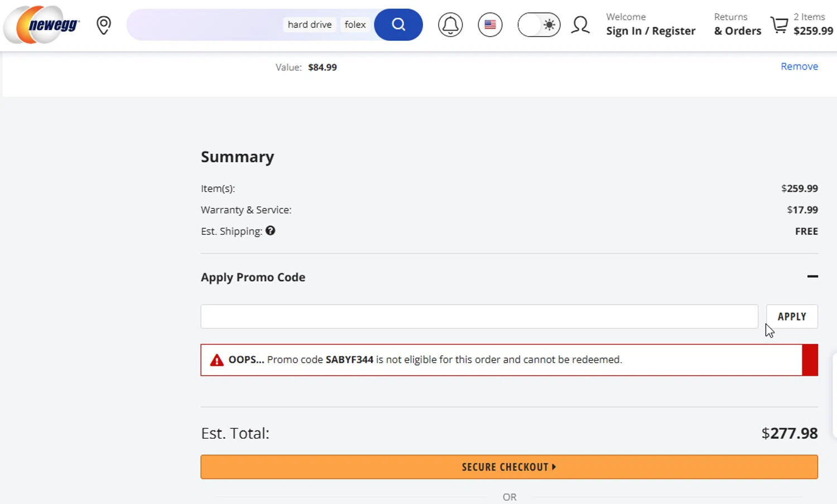Click the promo code input field
837x504 pixels.
point(479,317)
